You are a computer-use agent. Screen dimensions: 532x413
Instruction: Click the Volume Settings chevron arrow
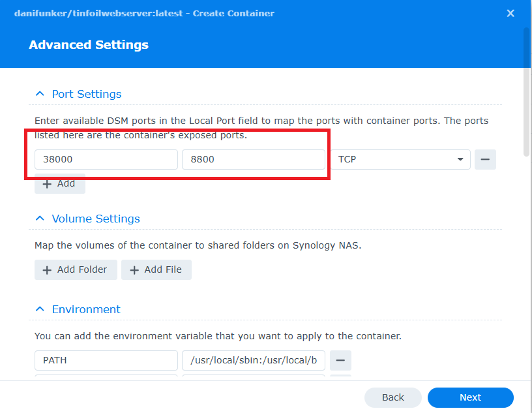pyautogui.click(x=40, y=219)
